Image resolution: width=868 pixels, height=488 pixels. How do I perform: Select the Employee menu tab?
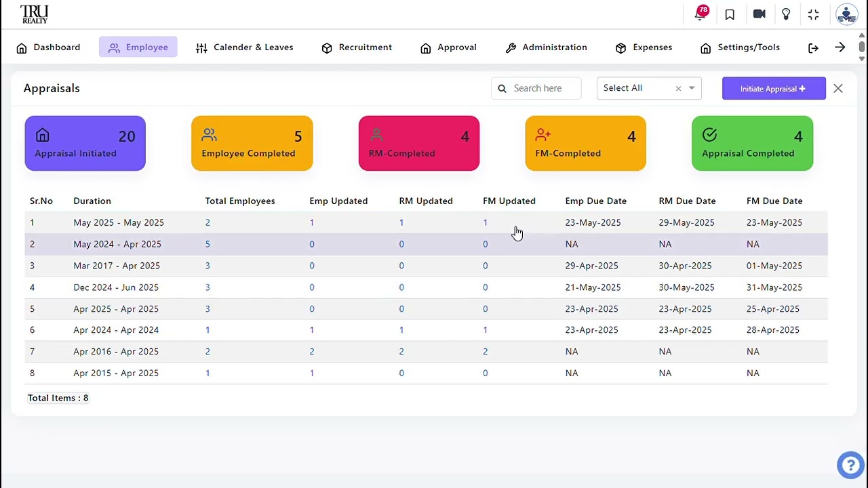pos(138,47)
